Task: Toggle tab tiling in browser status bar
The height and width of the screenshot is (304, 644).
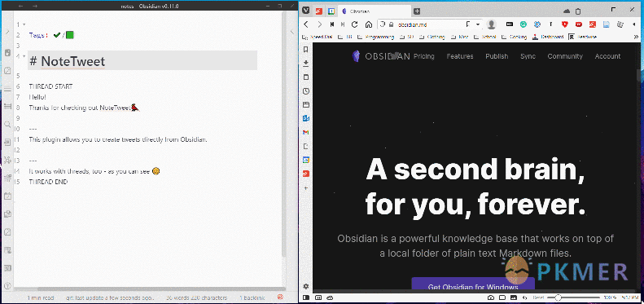Action: [502, 297]
